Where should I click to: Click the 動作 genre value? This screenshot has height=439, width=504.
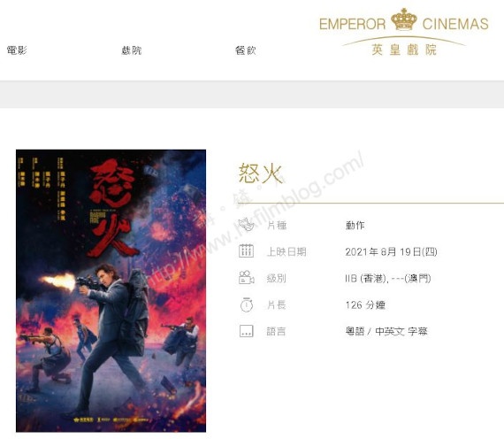pyautogui.click(x=355, y=225)
